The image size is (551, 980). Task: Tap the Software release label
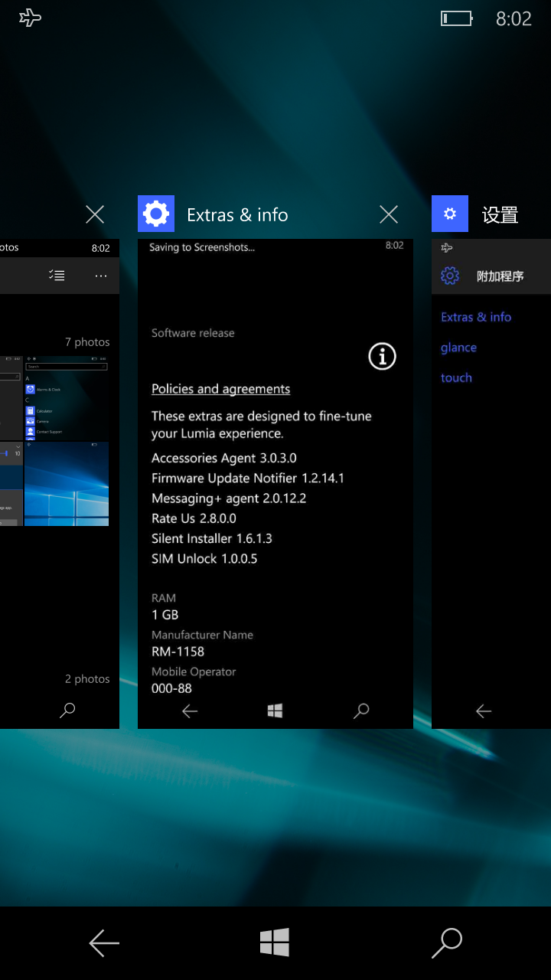pyautogui.click(x=193, y=333)
